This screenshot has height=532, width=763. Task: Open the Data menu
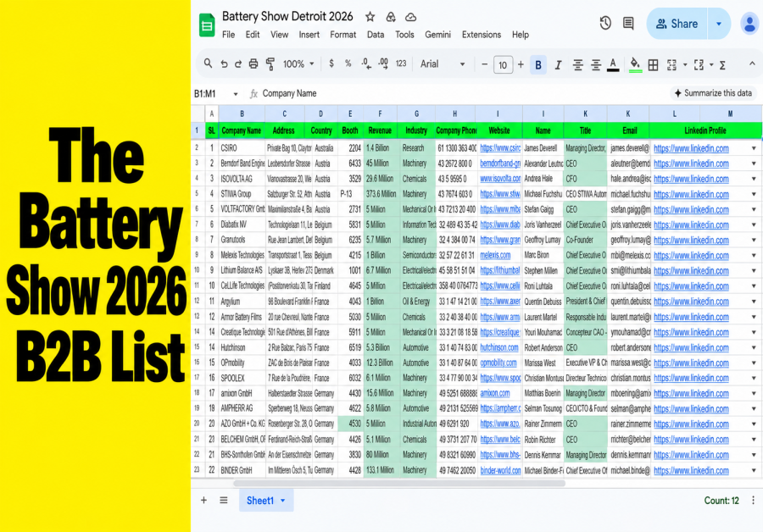coord(376,35)
